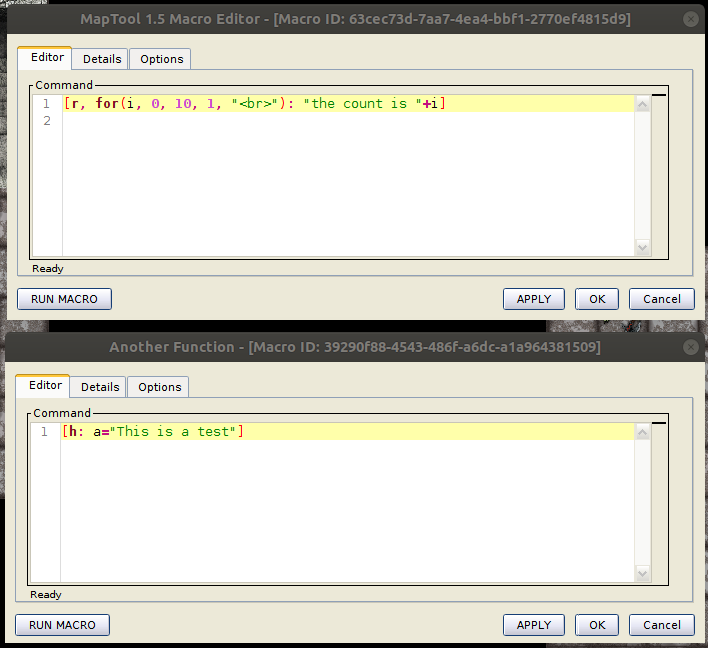The width and height of the screenshot is (708, 648).
Task: Click Ready status text in MapTool Macro Editor
Action: coord(47,269)
